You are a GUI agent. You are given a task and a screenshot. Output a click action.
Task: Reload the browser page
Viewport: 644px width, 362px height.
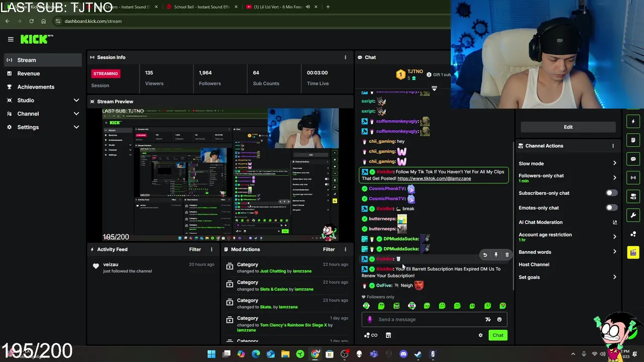click(31, 21)
